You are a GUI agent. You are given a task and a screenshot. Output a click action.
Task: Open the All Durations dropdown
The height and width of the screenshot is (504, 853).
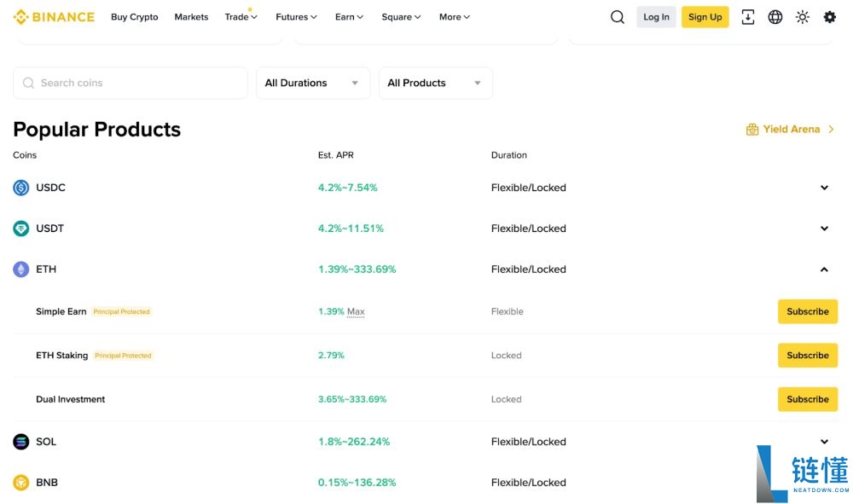313,83
